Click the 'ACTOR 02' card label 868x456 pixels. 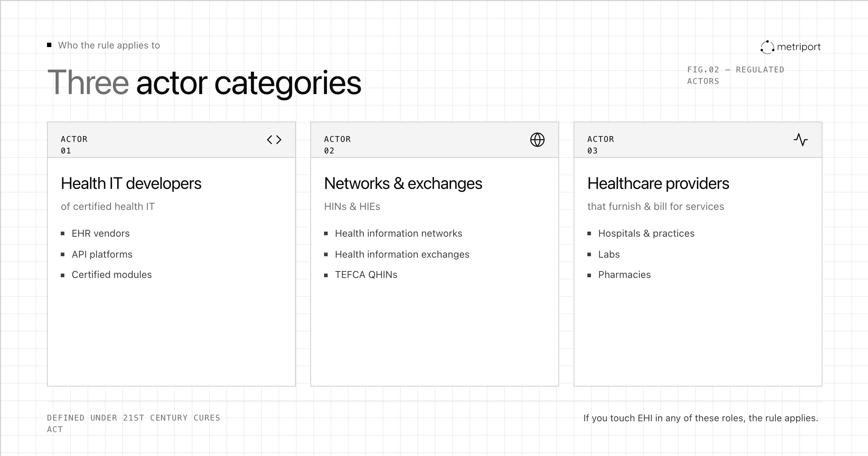337,145
